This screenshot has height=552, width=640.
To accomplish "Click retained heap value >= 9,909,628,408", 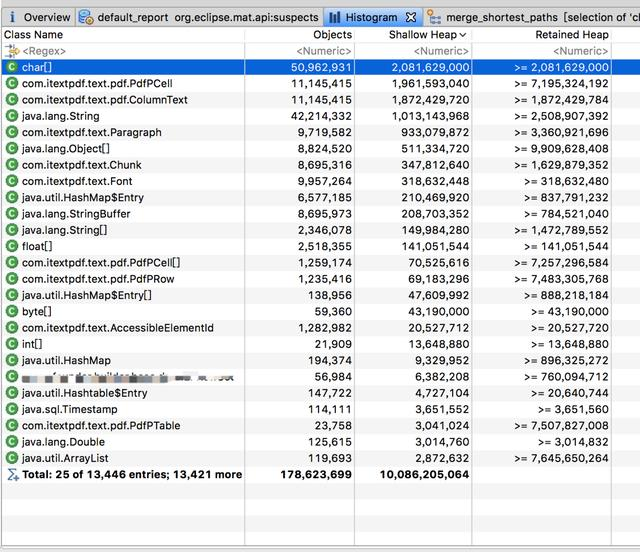I will pyautogui.click(x=561, y=149).
